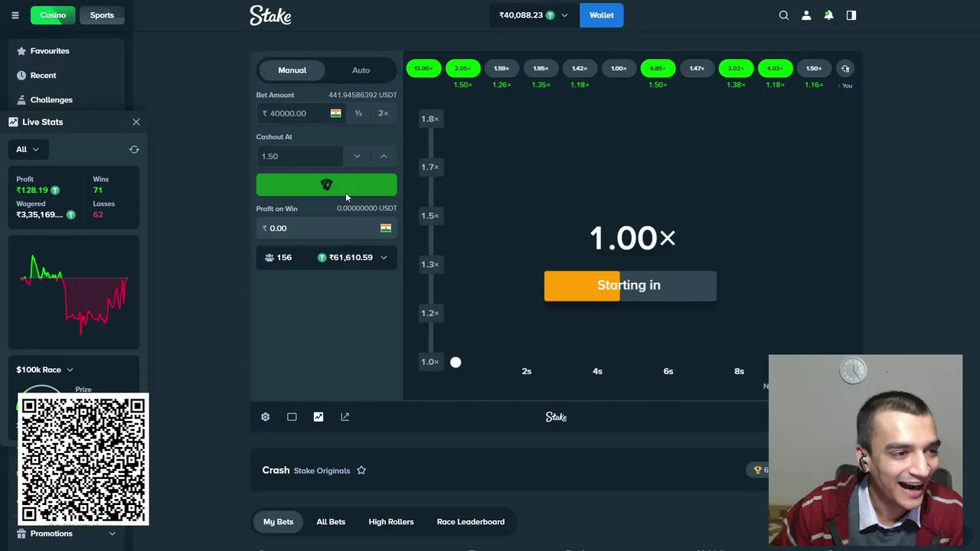Double the bet with 2× button
Screen dimensions: 980x551
point(384,113)
